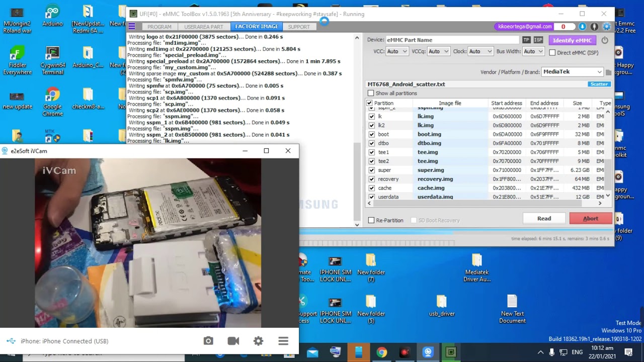Click the folder icon beside MediaTek brand
Viewport: 644px width, 362px height.
coord(608,72)
